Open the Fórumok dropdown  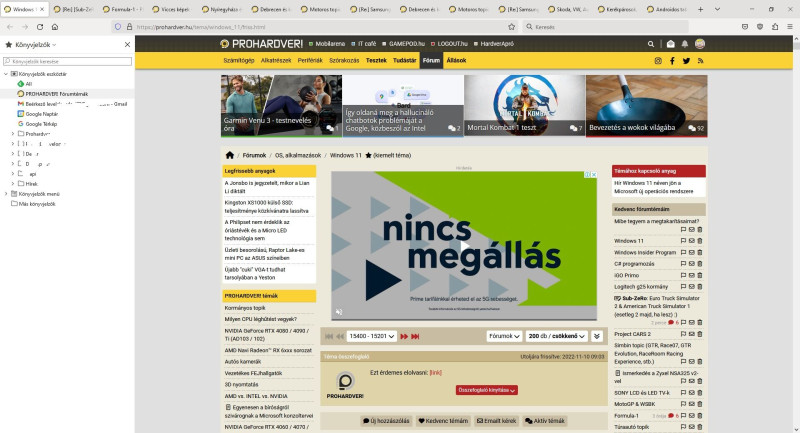(504, 336)
